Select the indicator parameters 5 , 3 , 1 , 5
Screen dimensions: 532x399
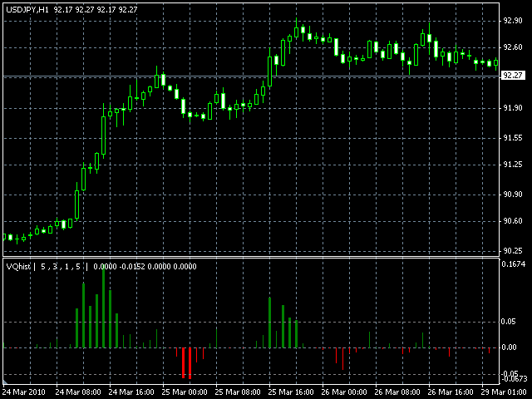tap(61, 267)
